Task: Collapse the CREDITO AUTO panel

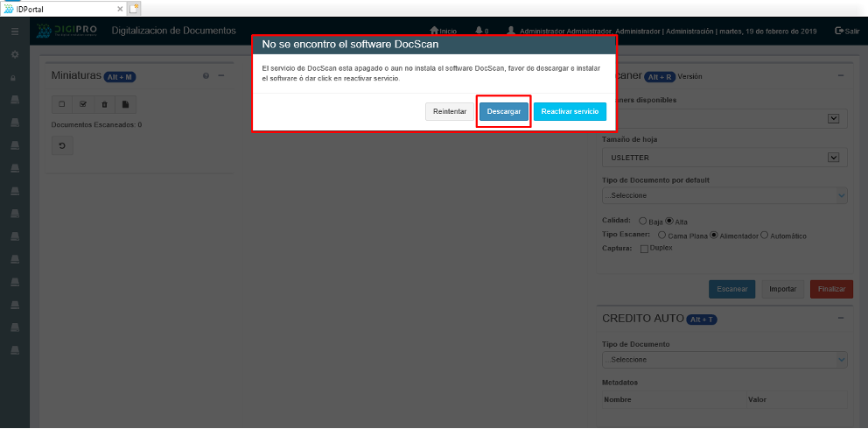Action: [840, 318]
